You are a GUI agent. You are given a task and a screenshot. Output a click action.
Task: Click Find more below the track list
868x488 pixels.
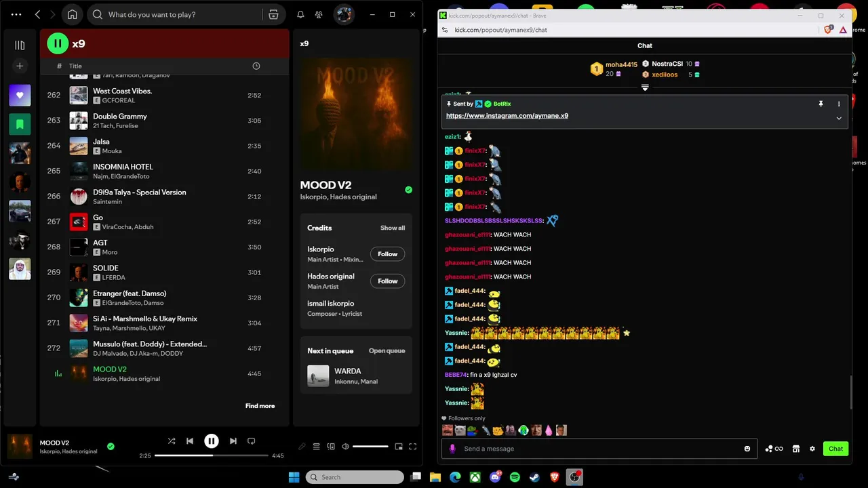point(260,406)
